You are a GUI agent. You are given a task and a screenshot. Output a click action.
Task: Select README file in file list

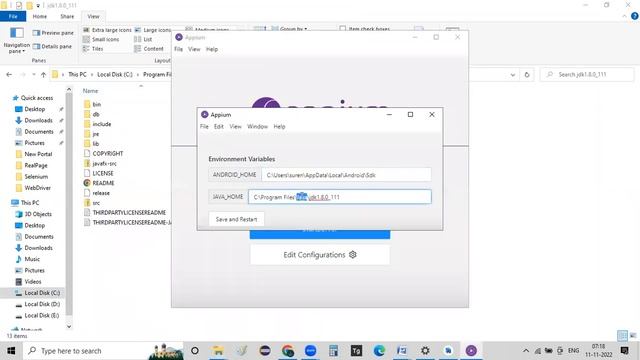point(99,183)
